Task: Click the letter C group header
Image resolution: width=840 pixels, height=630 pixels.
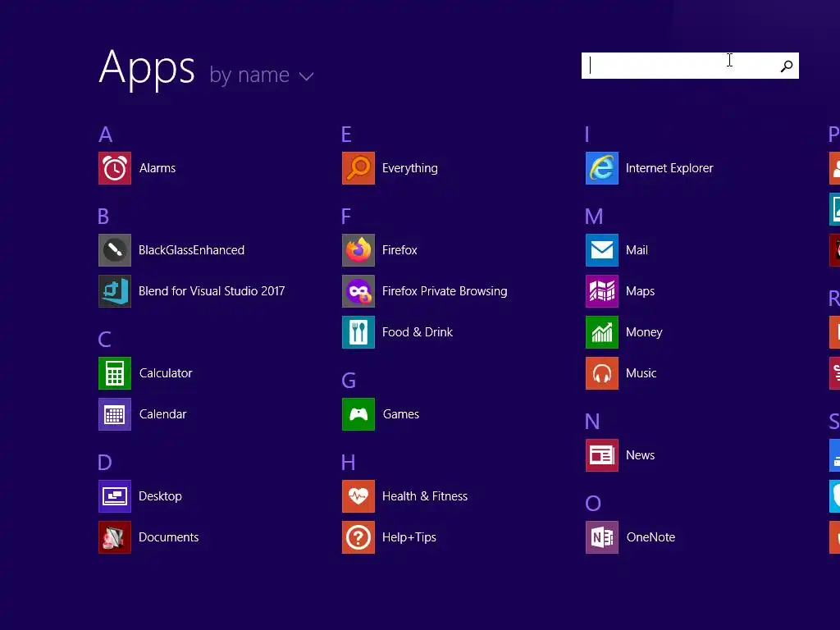Action: [x=104, y=340]
